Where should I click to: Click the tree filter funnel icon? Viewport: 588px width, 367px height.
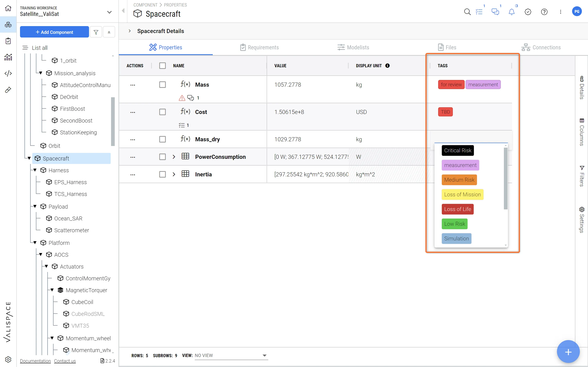96,32
